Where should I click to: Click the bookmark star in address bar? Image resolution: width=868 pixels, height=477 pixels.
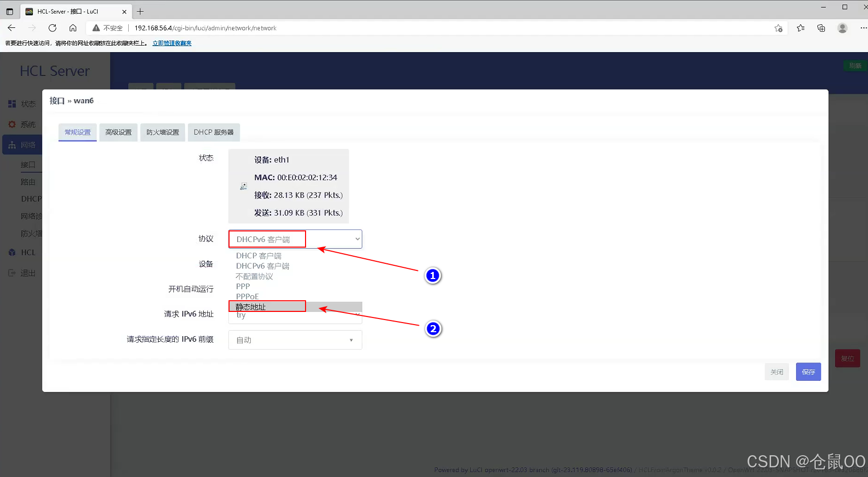(x=779, y=28)
